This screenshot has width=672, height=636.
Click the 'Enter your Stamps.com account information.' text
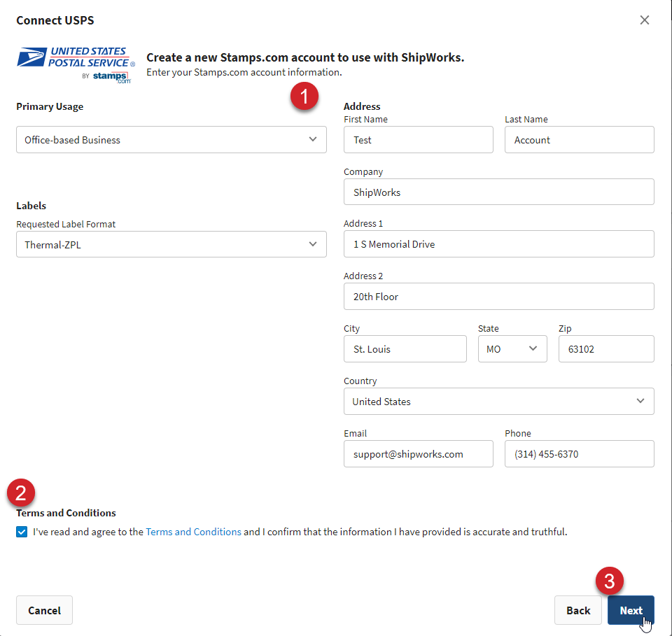pos(244,72)
